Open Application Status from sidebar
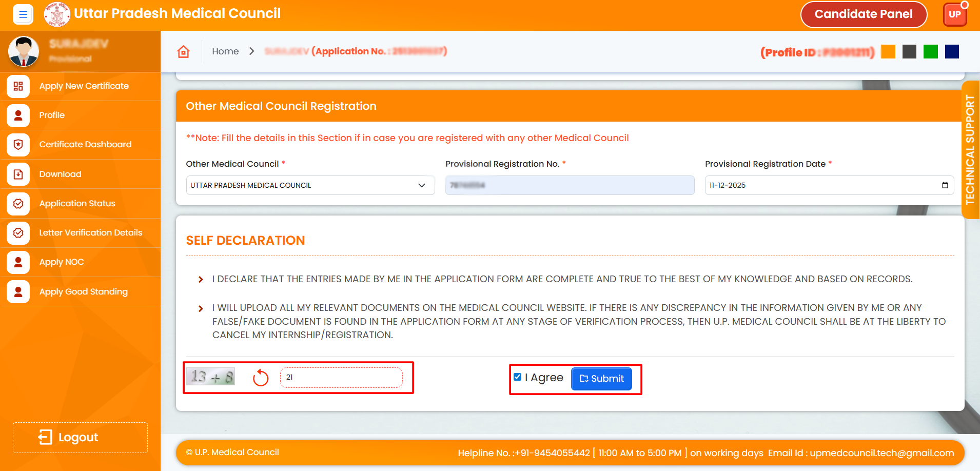 tap(77, 204)
